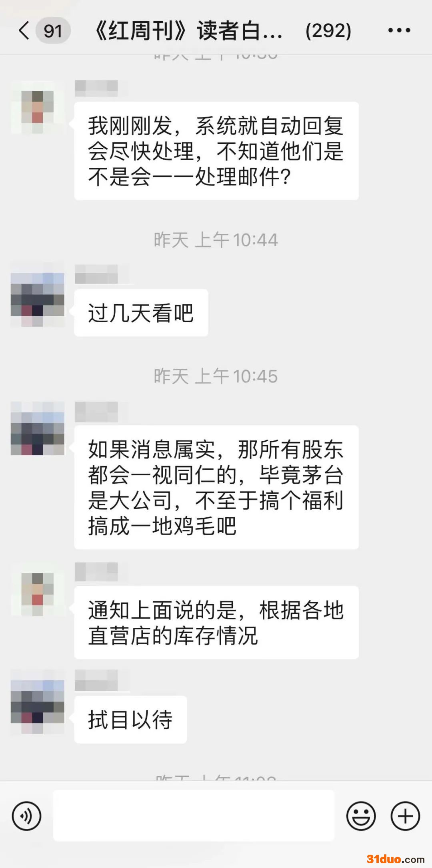Screen dimensions: 432x868
Task: Tap the plus attachment icon
Action: [x=405, y=816]
